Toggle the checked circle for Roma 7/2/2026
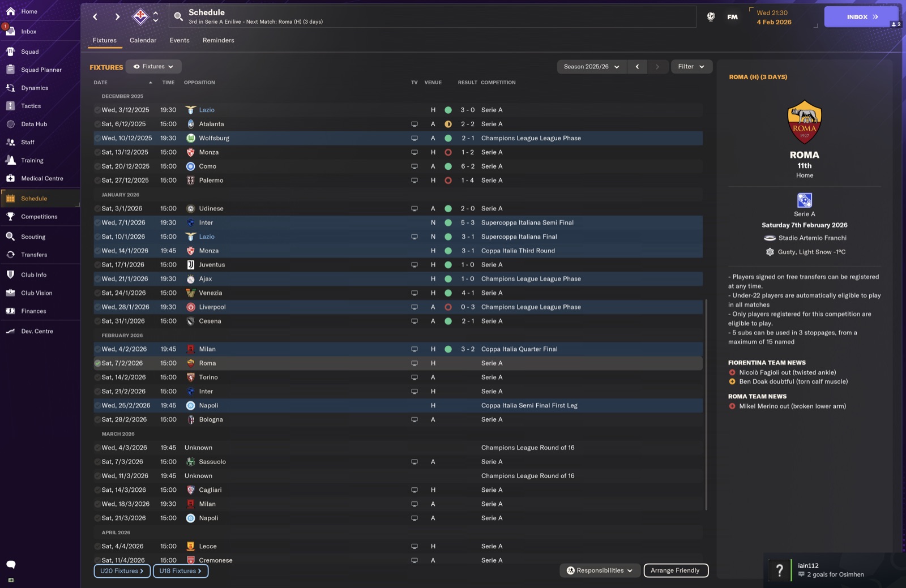906x588 pixels. coord(97,363)
